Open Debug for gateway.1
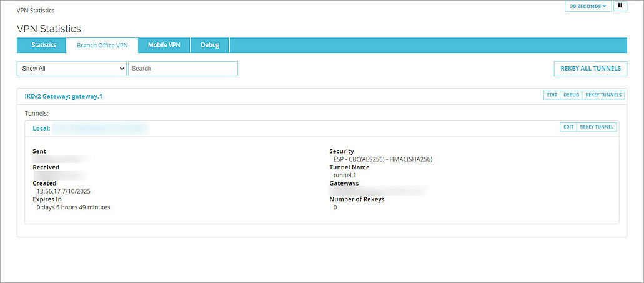 click(x=572, y=95)
